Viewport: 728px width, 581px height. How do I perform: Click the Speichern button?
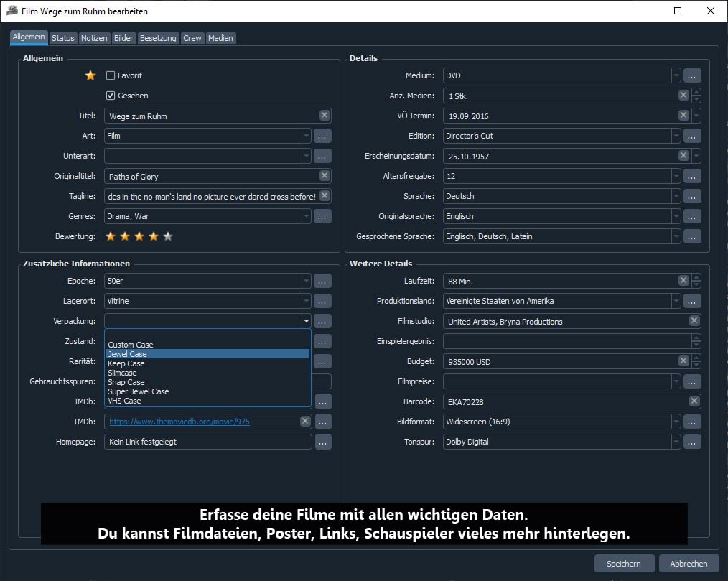click(624, 563)
